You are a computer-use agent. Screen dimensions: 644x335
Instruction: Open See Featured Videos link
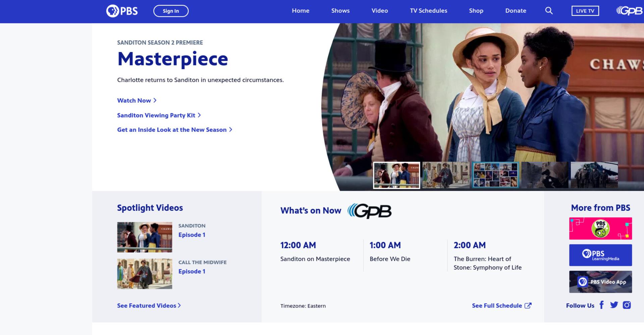pos(149,305)
